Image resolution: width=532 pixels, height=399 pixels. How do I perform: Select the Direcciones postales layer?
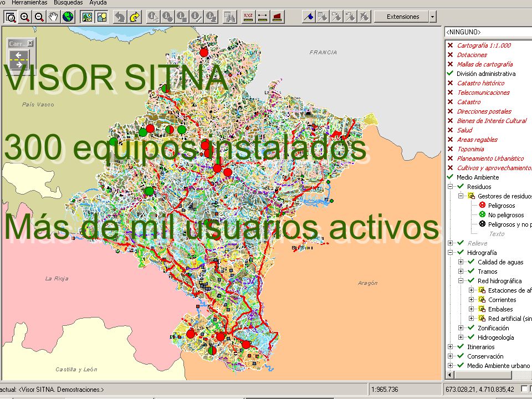click(484, 111)
